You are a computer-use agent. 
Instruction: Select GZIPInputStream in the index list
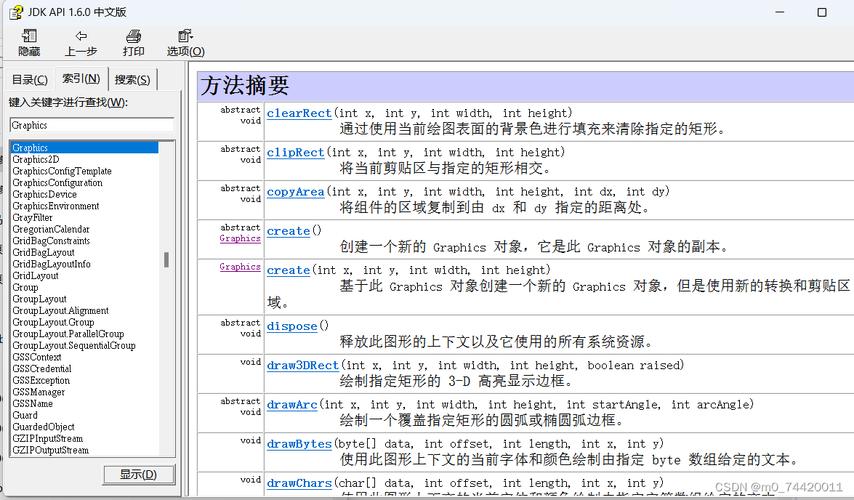click(x=47, y=438)
